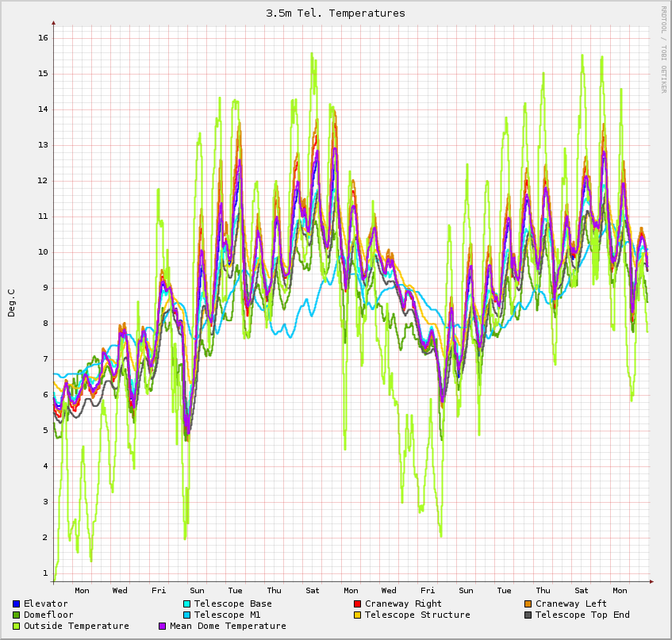Click the 'Telescope Top End' legend text
Viewport: 672px width, 640px height.
click(x=582, y=615)
